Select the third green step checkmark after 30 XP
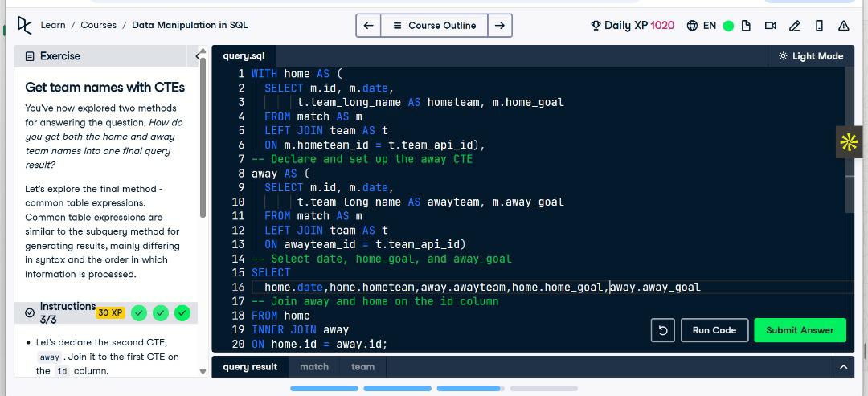Image resolution: width=868 pixels, height=396 pixels. 182,313
